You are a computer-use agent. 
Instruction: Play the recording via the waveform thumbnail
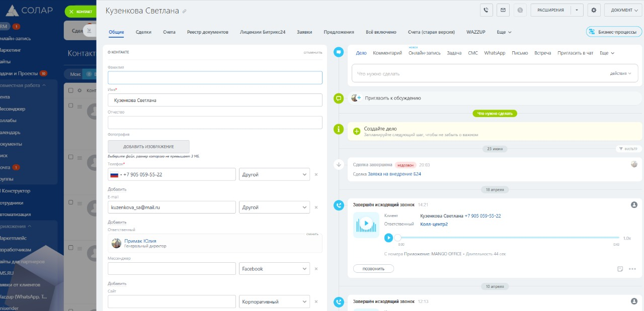(x=366, y=225)
